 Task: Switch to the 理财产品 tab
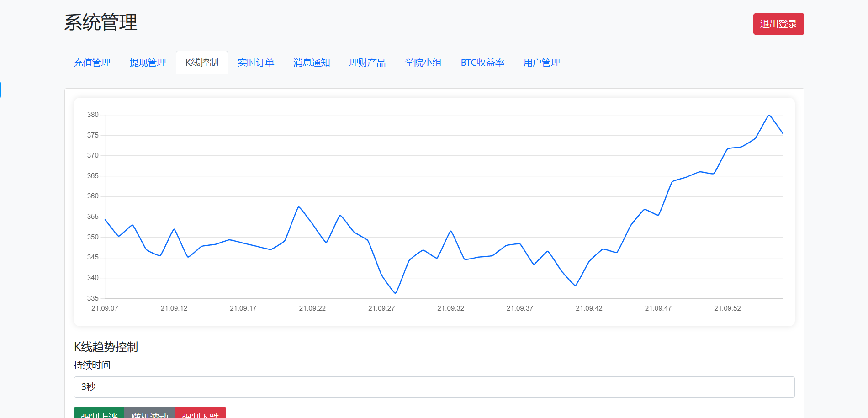[x=367, y=63]
